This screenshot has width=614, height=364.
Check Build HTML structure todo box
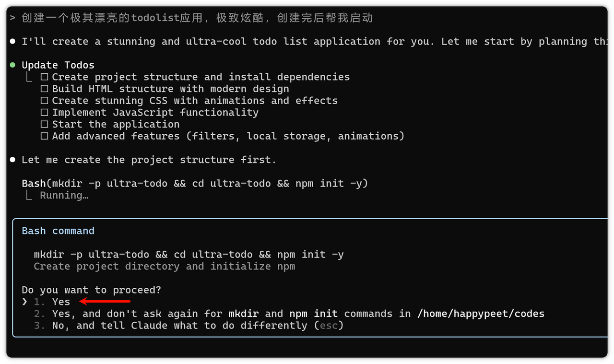[x=44, y=89]
